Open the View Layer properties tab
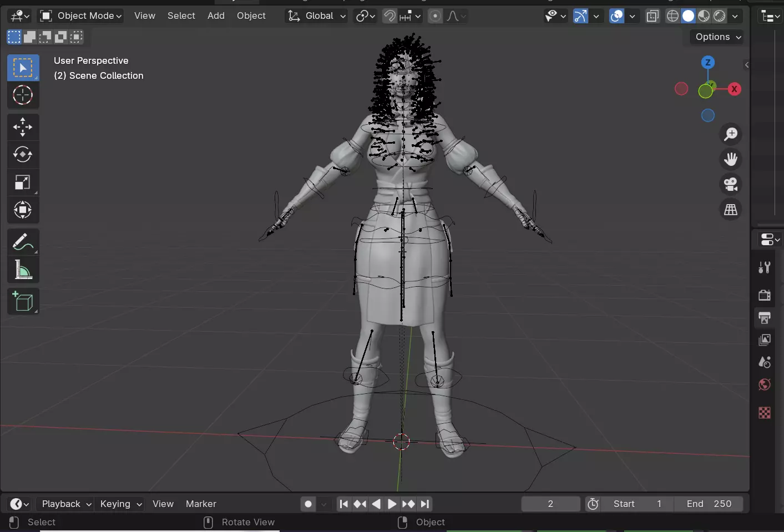This screenshot has width=784, height=532. coord(765,340)
